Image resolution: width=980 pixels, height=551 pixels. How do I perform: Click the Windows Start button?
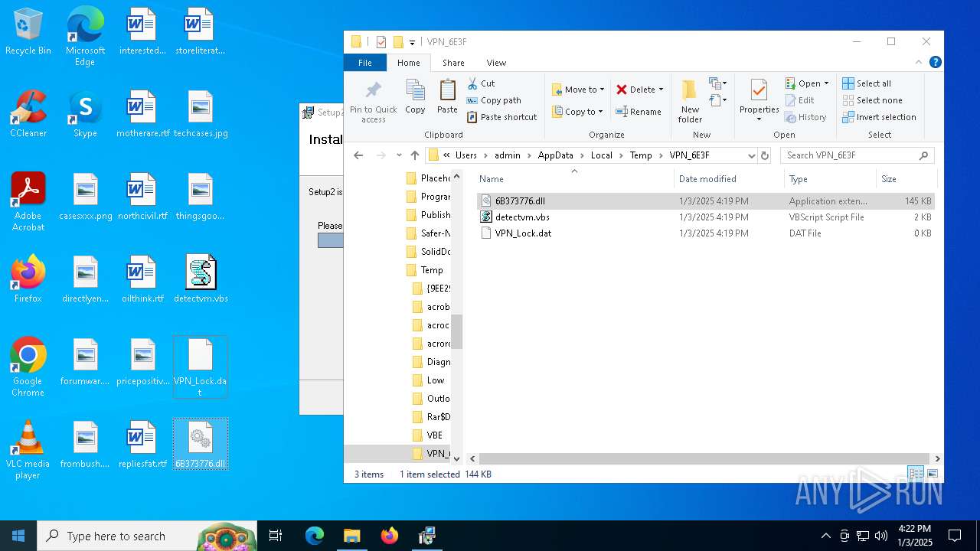(x=18, y=536)
